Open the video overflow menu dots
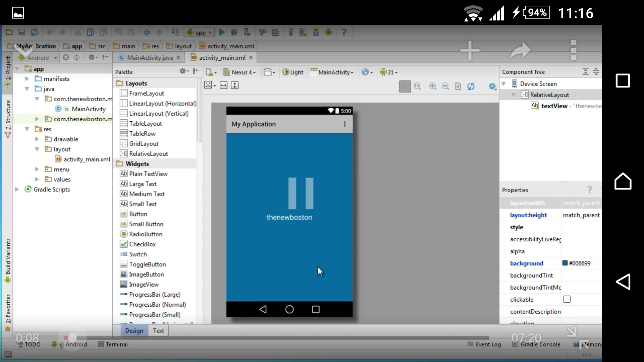 (x=574, y=50)
